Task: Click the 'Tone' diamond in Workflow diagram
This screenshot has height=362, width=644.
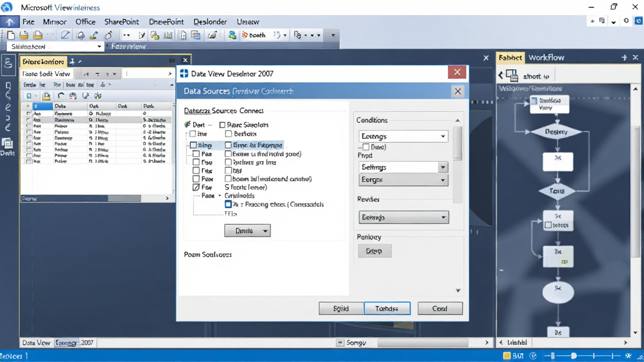Action: tap(557, 191)
